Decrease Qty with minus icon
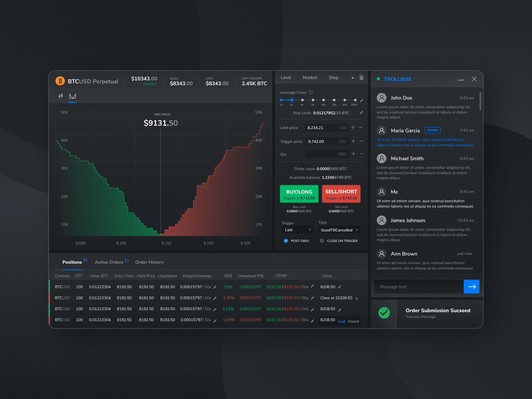Screen dimensions: 532x399 point(361,154)
